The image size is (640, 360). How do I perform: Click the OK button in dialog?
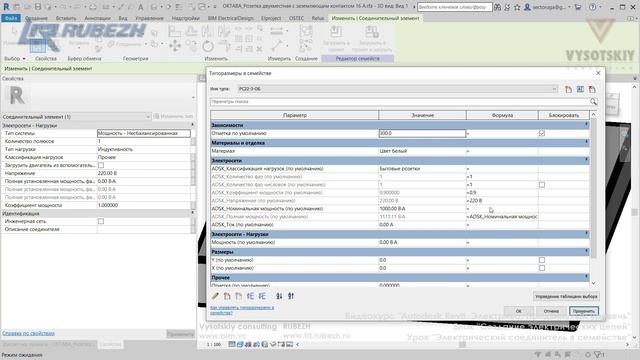pyautogui.click(x=518, y=311)
